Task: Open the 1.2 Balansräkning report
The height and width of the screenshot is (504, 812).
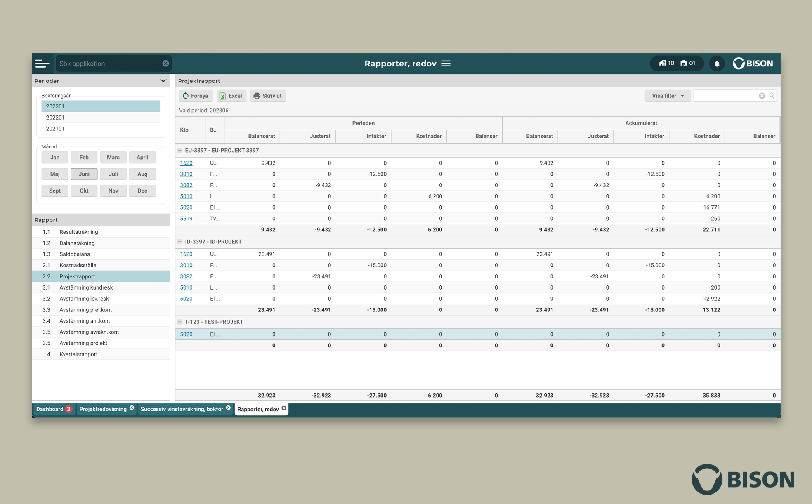Action: pos(101,243)
